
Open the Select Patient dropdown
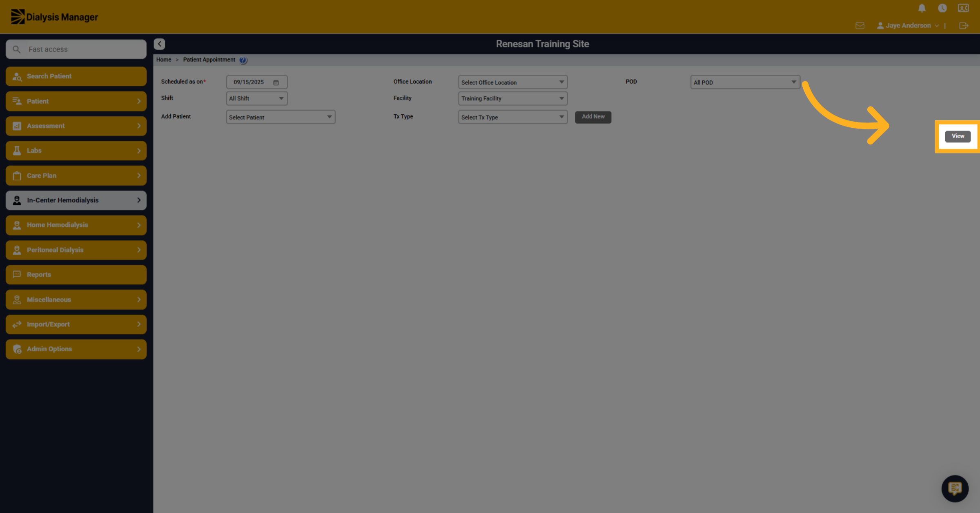(x=281, y=117)
